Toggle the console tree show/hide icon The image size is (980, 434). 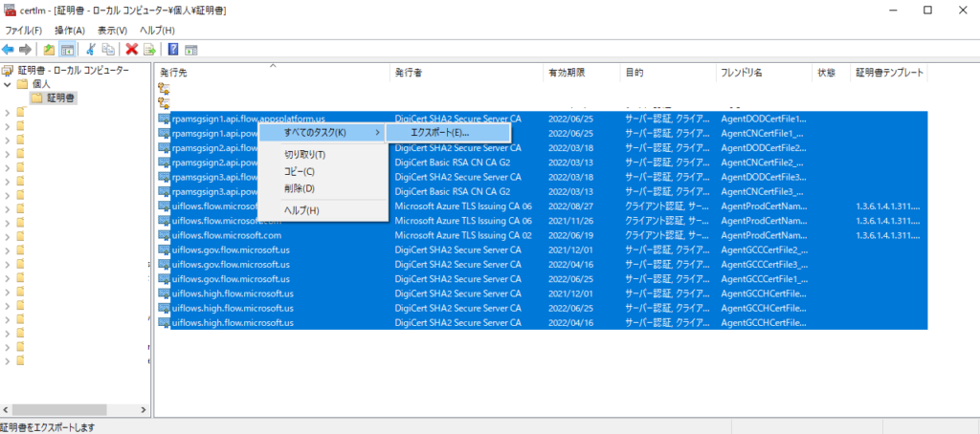[x=67, y=49]
